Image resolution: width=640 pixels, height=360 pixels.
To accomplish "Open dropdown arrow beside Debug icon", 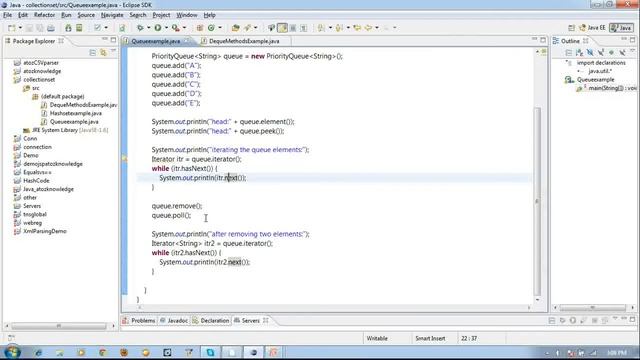I will pos(148,28).
